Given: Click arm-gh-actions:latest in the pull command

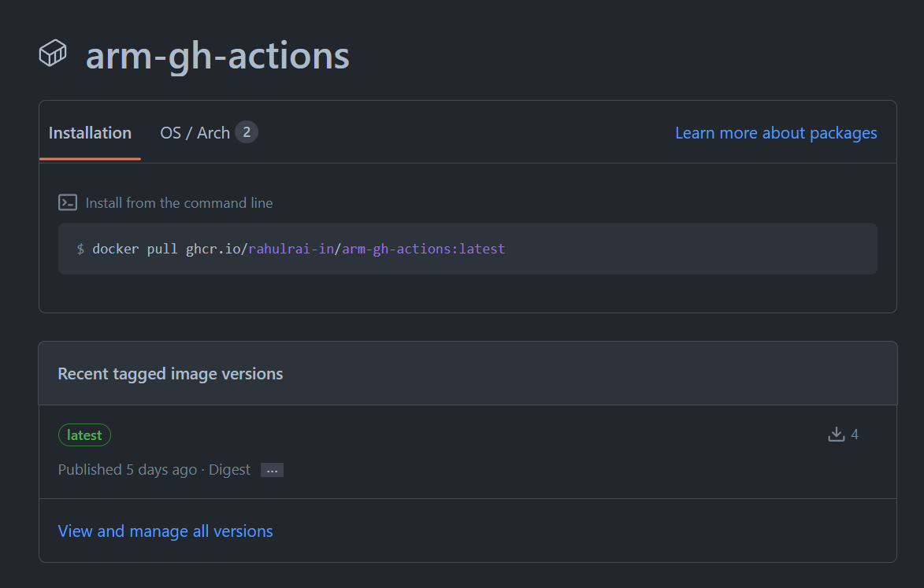Looking at the screenshot, I should click(423, 249).
